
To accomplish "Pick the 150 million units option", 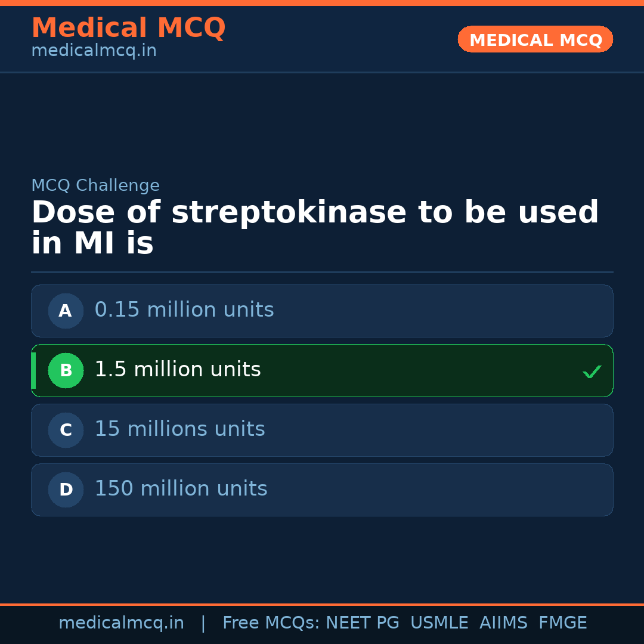I will (x=181, y=489).
